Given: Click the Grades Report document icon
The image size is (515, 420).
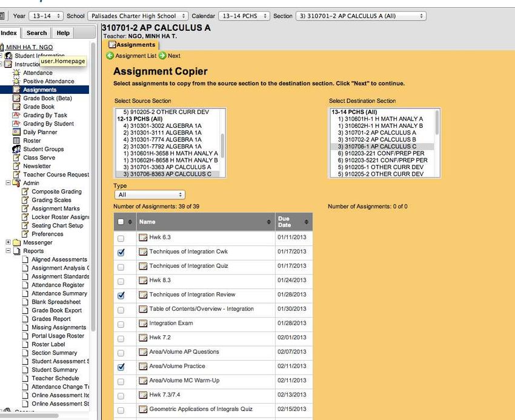Looking at the screenshot, I should coord(25,319).
